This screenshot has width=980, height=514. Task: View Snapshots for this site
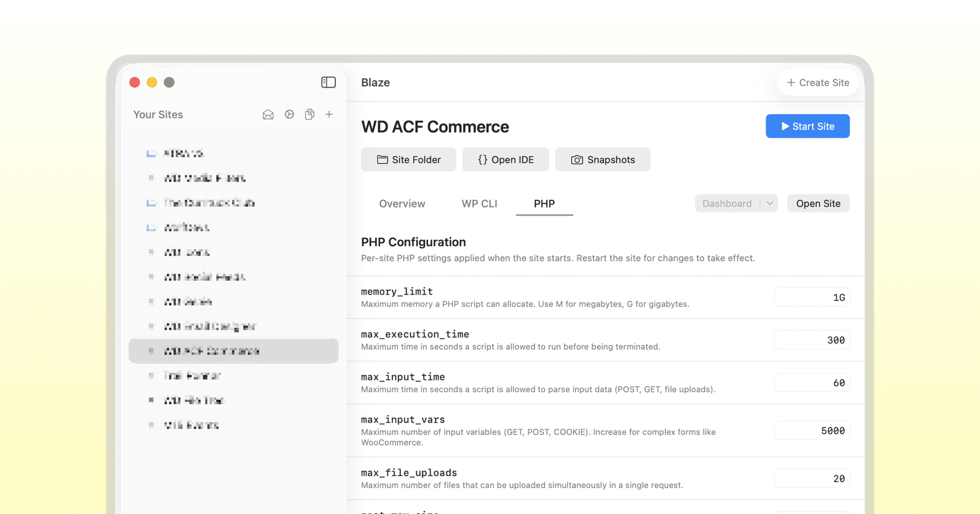coord(602,160)
